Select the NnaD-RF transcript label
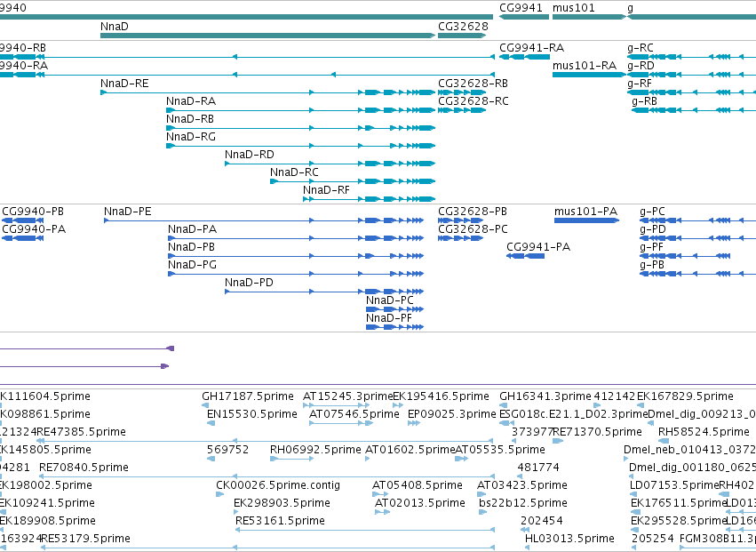This screenshot has height=552, width=756. (x=326, y=190)
